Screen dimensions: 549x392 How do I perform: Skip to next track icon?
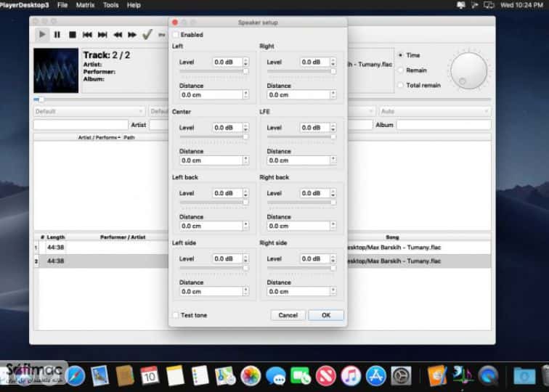(x=102, y=35)
